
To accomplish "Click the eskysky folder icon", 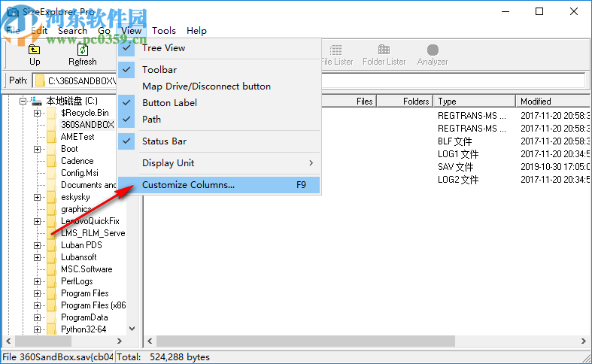I will click(x=52, y=197).
